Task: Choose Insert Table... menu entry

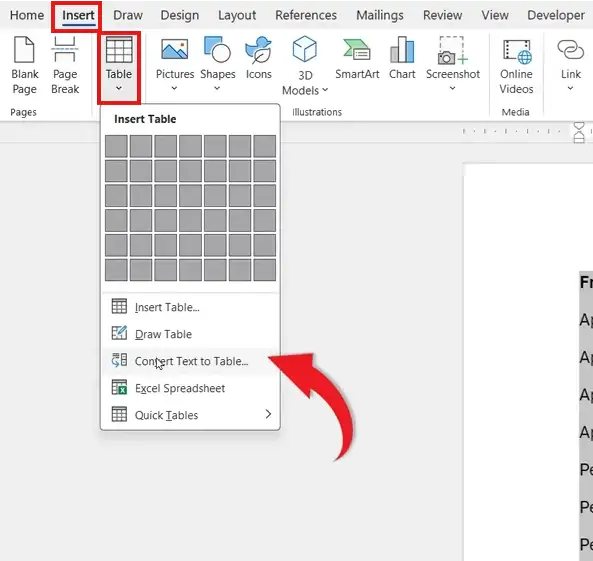Action: click(190, 307)
